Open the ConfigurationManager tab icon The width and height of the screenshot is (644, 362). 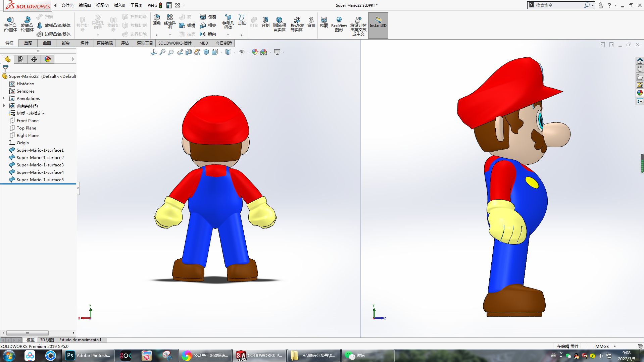point(21,59)
